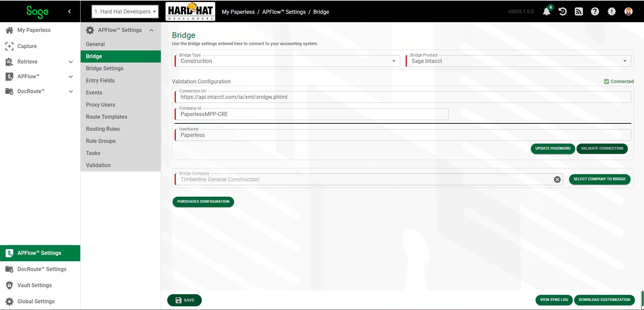
Task: Select the active Bridge menu item
Action: pyautogui.click(x=121, y=56)
